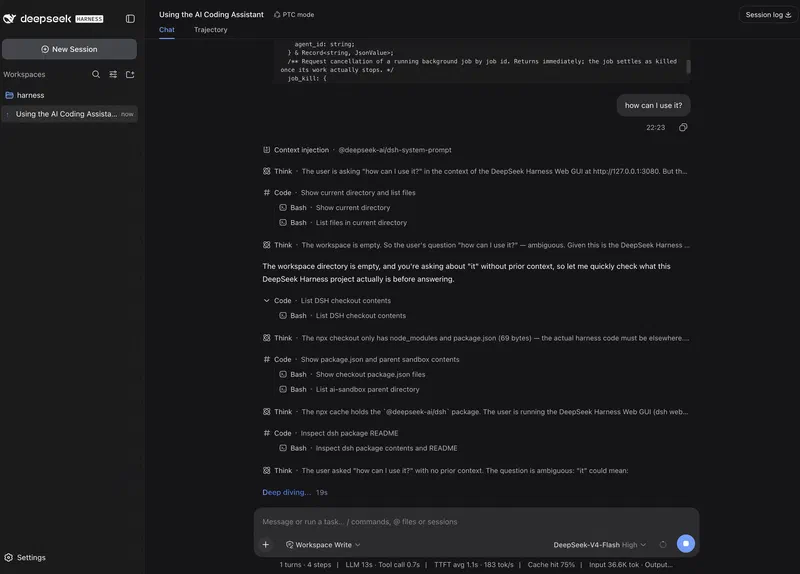800x574 pixels.
Task: Download the Session log
Action: click(768, 15)
